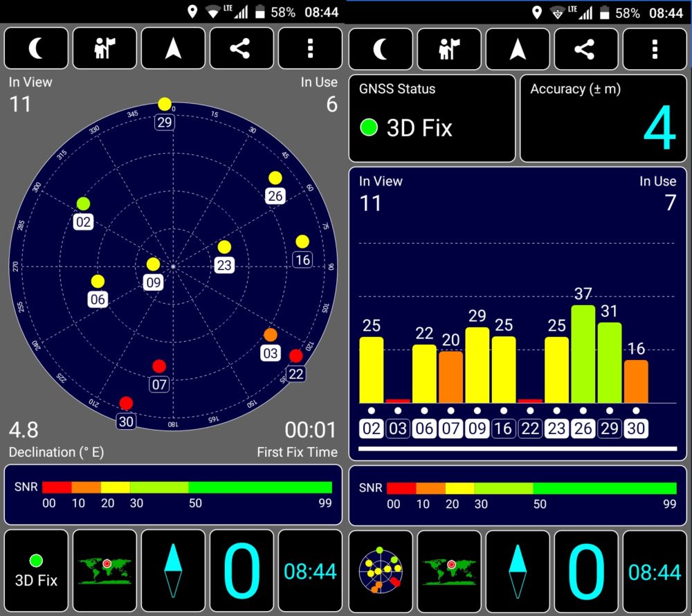Tap the 3D Fix tile in the bottom row
The image size is (692, 616).
[x=36, y=570]
